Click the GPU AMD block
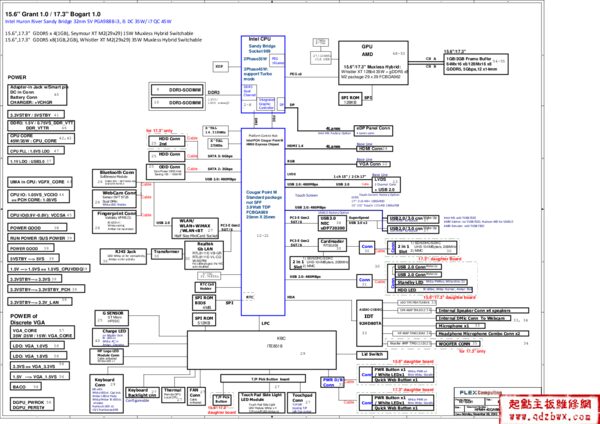This screenshot has height=424, width=600. point(373,63)
